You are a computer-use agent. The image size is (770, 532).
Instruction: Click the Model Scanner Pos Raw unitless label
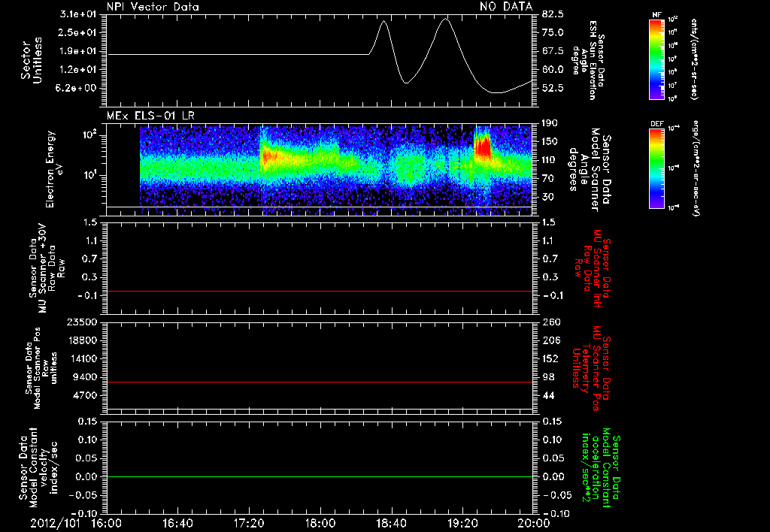tap(41, 367)
